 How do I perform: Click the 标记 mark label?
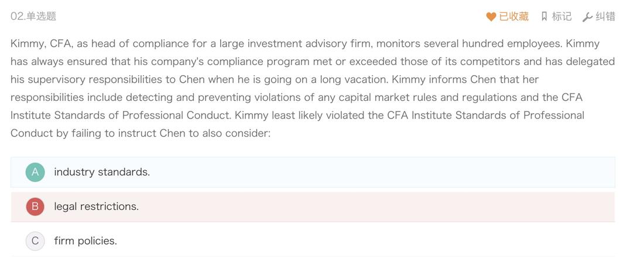coord(561,16)
